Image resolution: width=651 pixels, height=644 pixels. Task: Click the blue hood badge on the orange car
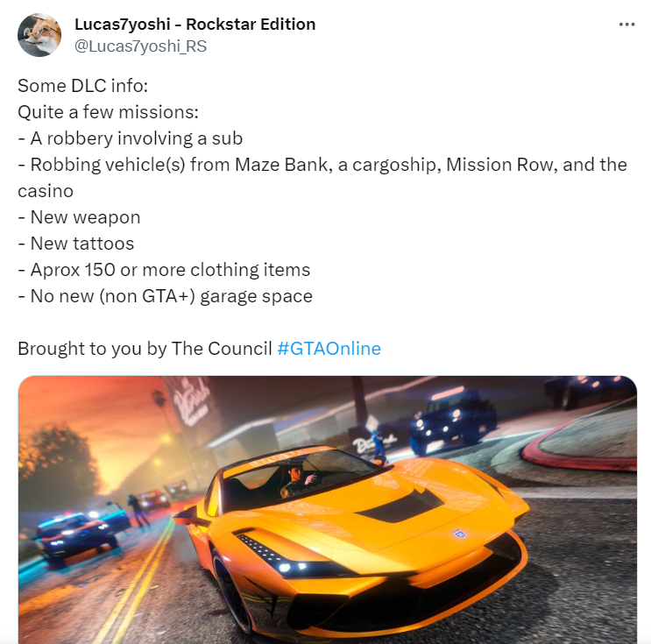tap(459, 534)
